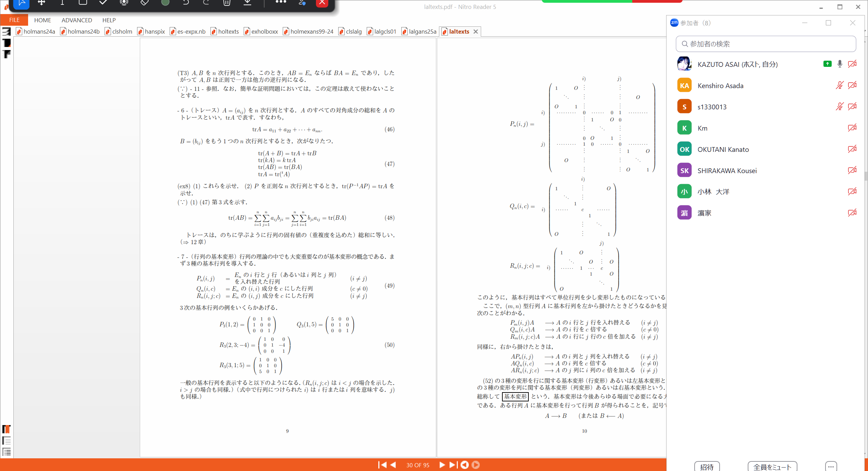Open annotation toolbar more options
The image size is (868, 471).
[x=281, y=2]
